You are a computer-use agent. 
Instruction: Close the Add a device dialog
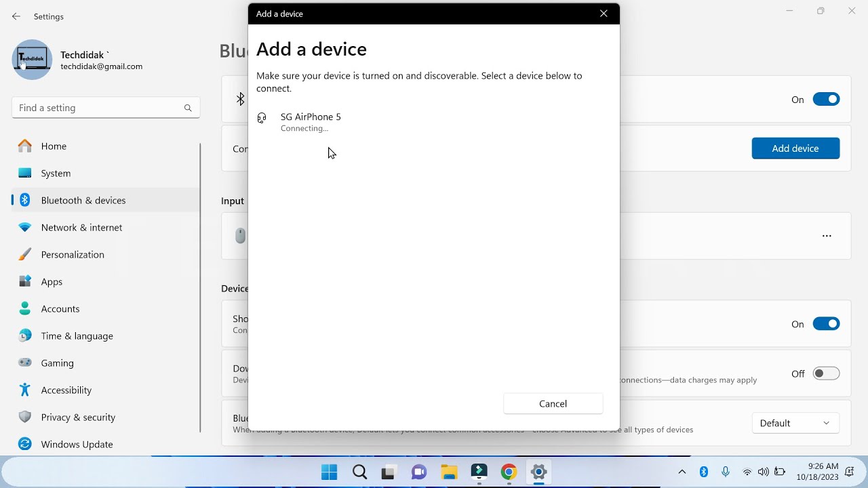[x=604, y=14]
